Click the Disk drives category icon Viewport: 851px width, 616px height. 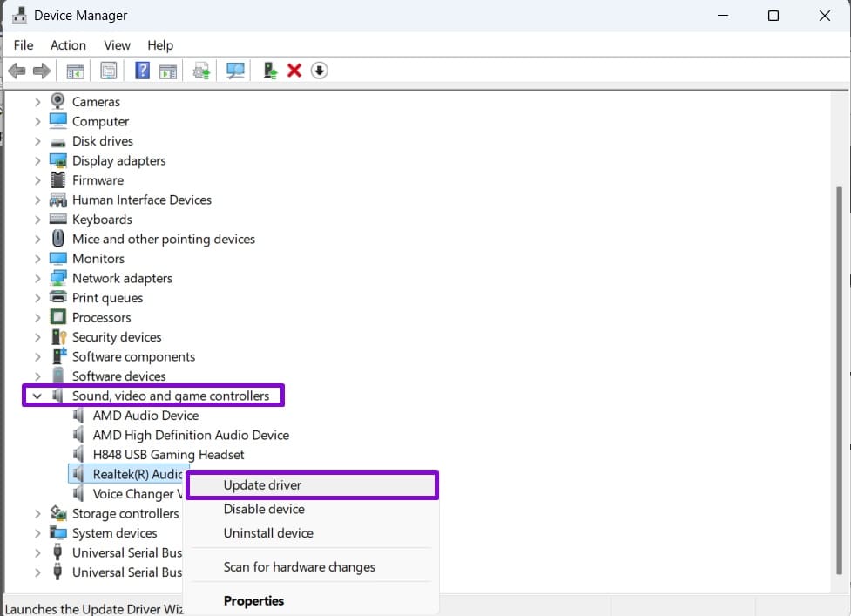(58, 142)
